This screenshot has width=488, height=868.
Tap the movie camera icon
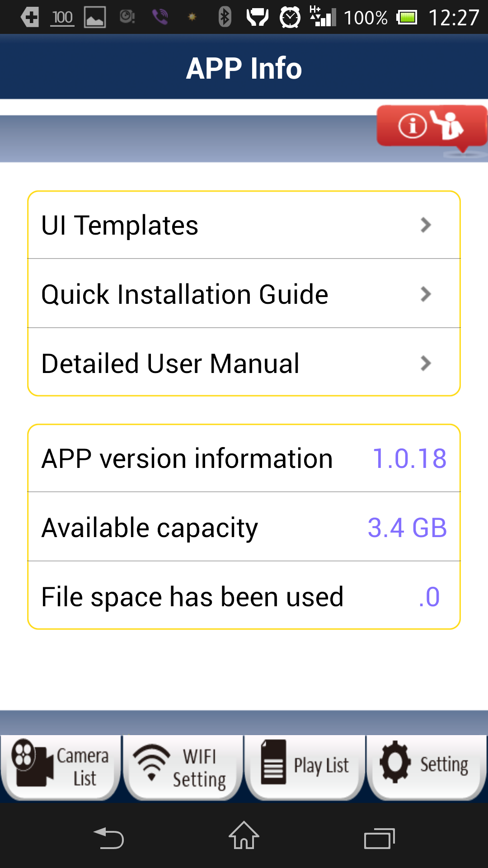coord(31,763)
